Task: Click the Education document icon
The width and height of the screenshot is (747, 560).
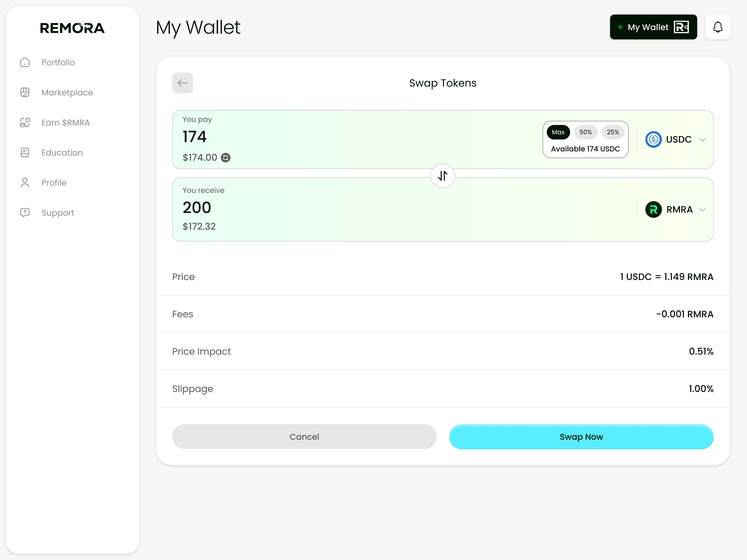Action: click(25, 153)
